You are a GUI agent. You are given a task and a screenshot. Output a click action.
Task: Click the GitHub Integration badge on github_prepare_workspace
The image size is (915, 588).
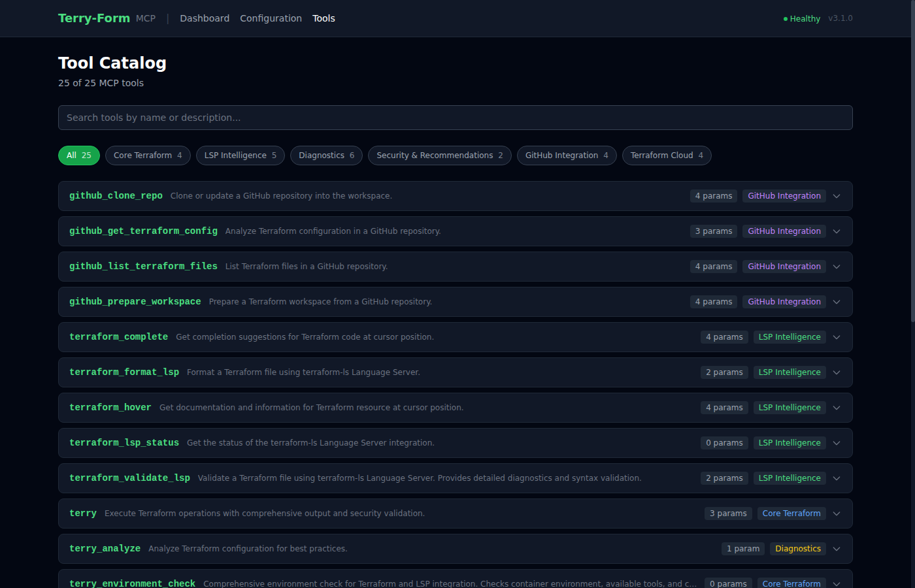(784, 301)
